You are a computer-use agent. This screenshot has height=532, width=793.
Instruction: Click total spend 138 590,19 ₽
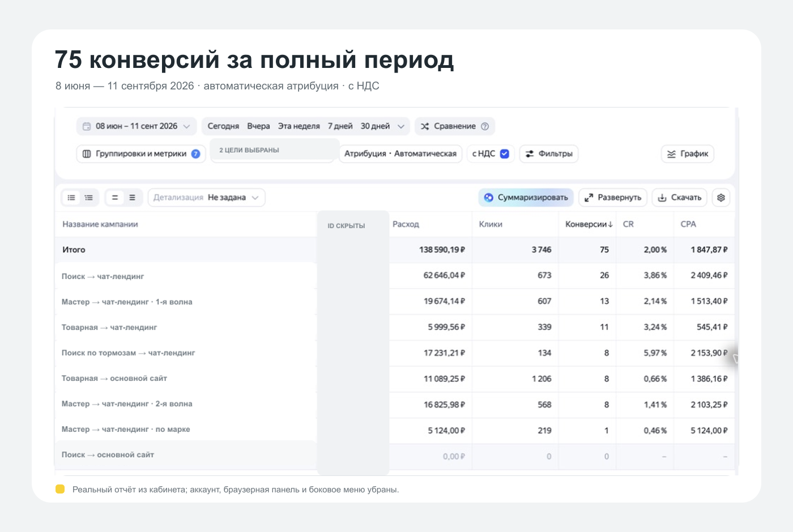(x=442, y=250)
